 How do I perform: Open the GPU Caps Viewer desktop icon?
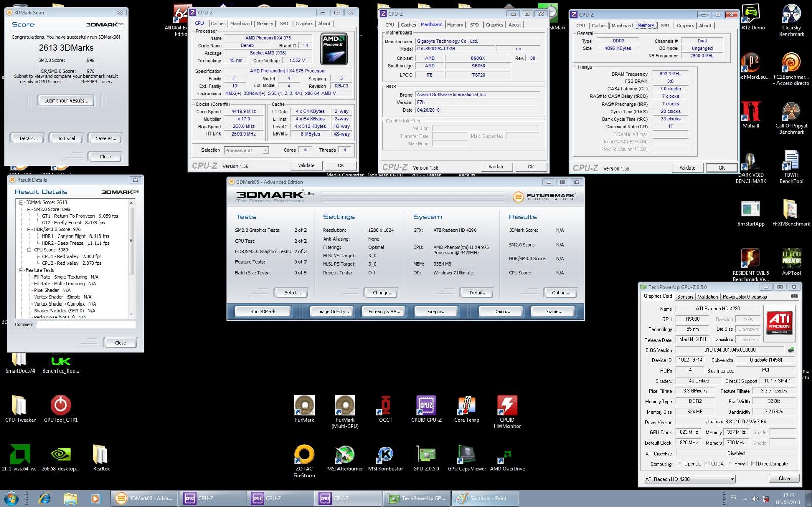pos(467,458)
